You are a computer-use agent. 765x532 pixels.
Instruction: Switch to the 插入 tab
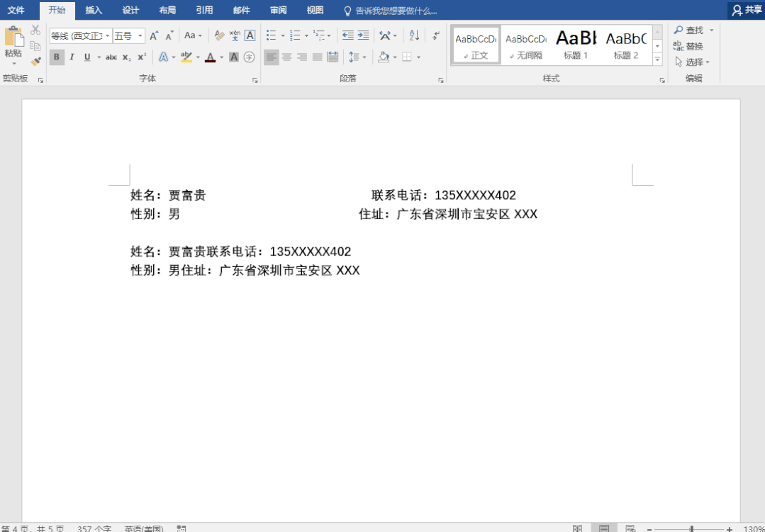94,10
